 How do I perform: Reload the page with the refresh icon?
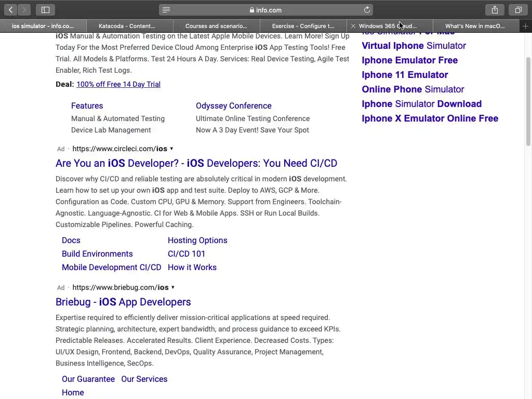[x=367, y=10]
